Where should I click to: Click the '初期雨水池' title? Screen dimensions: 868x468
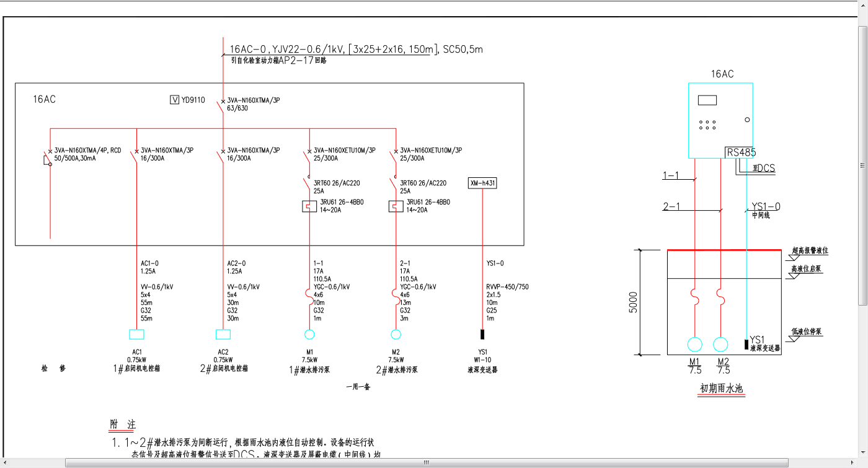click(x=721, y=389)
